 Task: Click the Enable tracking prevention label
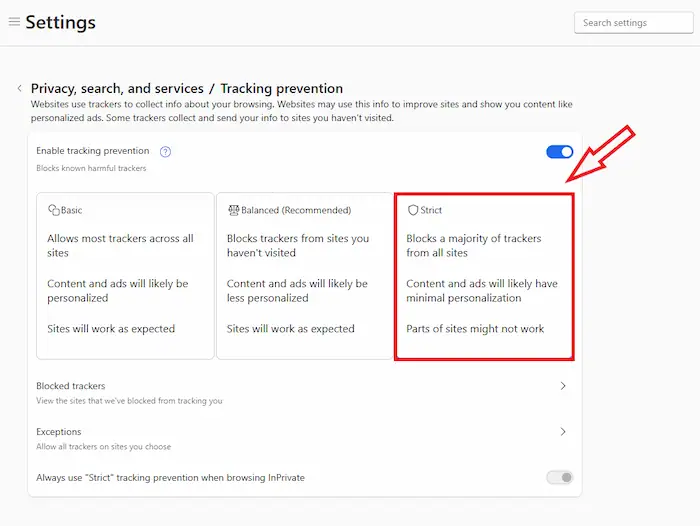(92, 151)
